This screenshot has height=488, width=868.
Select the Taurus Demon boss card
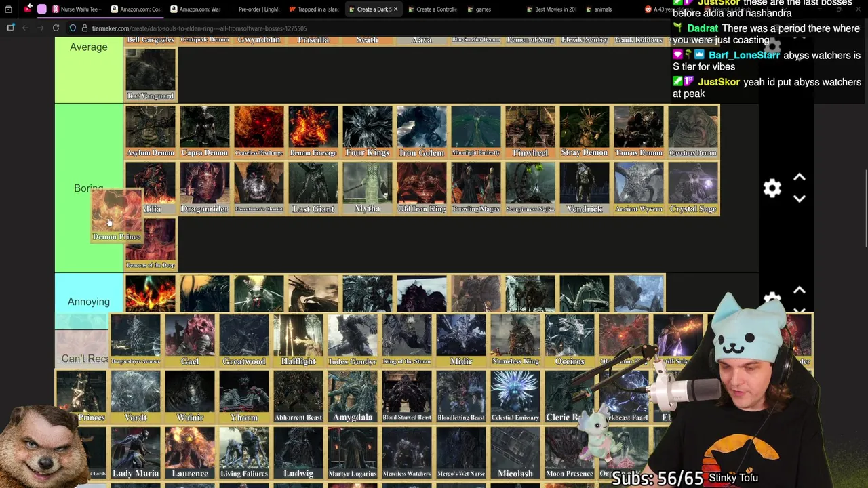coord(638,131)
